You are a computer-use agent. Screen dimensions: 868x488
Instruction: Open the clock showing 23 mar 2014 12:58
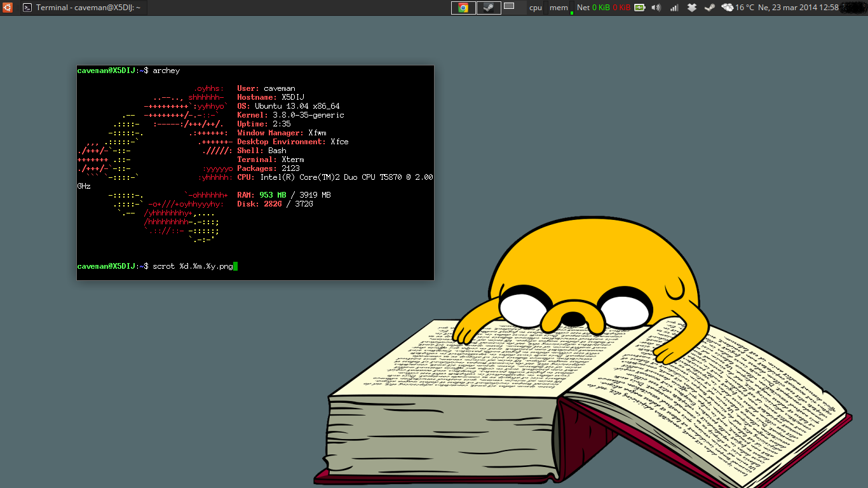tap(798, 8)
